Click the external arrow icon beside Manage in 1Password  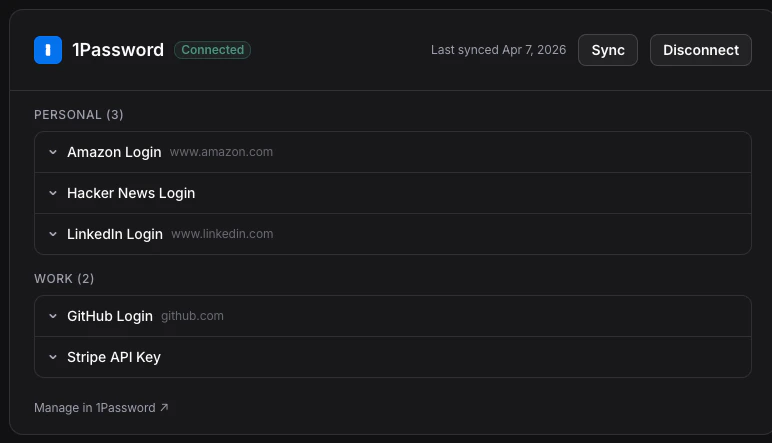(x=164, y=407)
